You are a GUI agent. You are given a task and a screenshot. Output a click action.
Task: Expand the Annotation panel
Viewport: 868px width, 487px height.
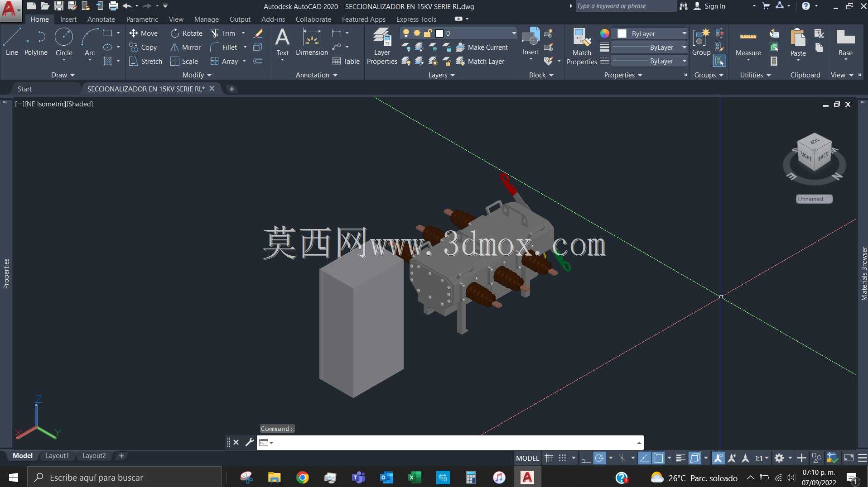[x=316, y=75]
